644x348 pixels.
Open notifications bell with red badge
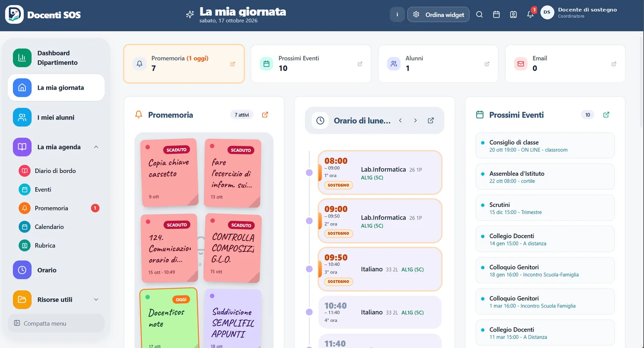point(530,14)
